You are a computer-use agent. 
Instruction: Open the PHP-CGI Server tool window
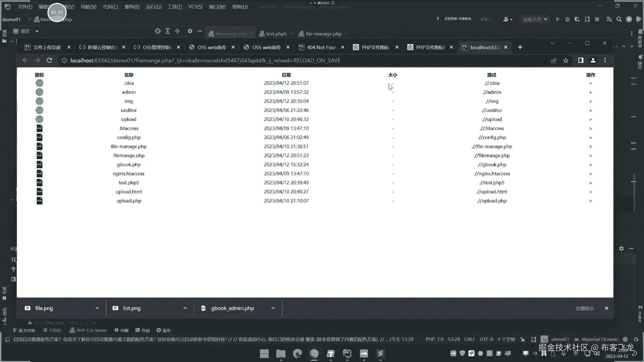click(x=88, y=330)
